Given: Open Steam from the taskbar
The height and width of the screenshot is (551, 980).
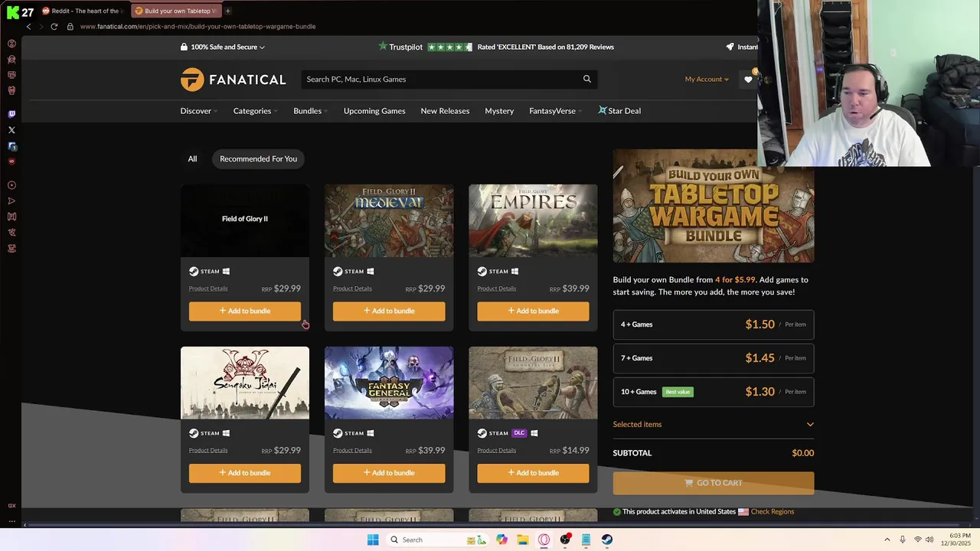Looking at the screenshot, I should [x=607, y=540].
